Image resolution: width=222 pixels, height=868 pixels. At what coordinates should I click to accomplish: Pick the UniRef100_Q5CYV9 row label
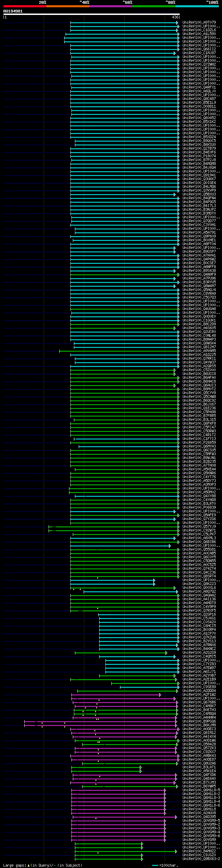[x=199, y=393]
